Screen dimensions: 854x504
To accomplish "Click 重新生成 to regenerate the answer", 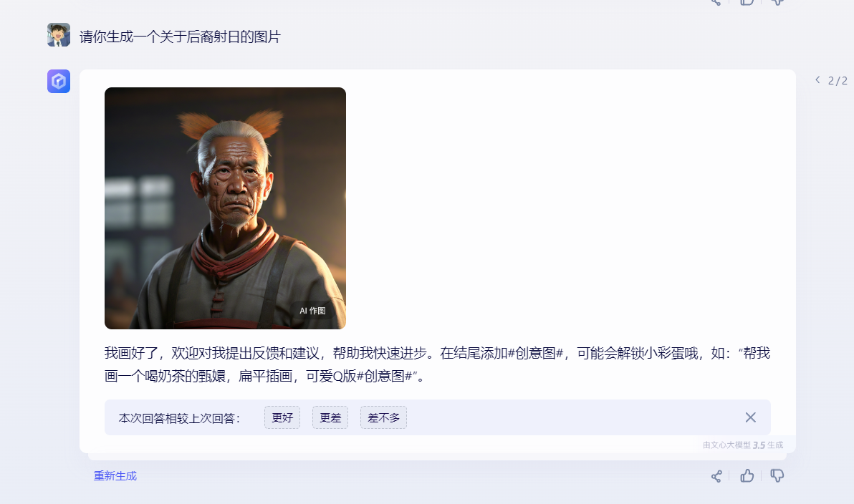I will click(115, 475).
